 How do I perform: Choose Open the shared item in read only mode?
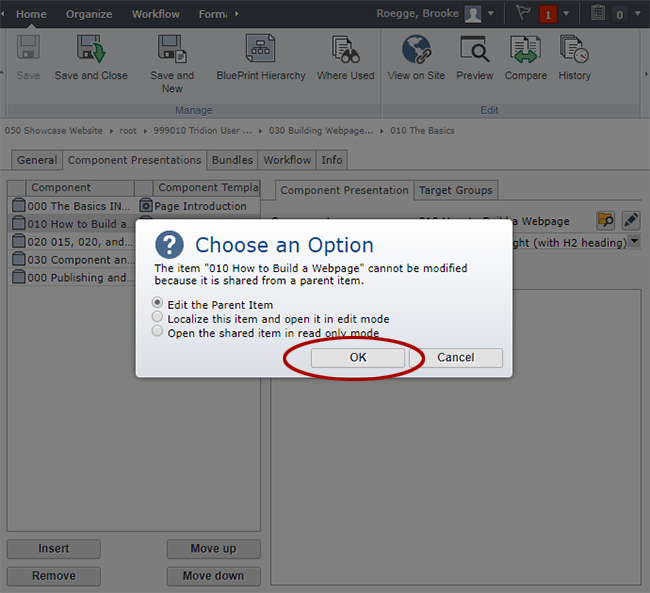(157, 331)
